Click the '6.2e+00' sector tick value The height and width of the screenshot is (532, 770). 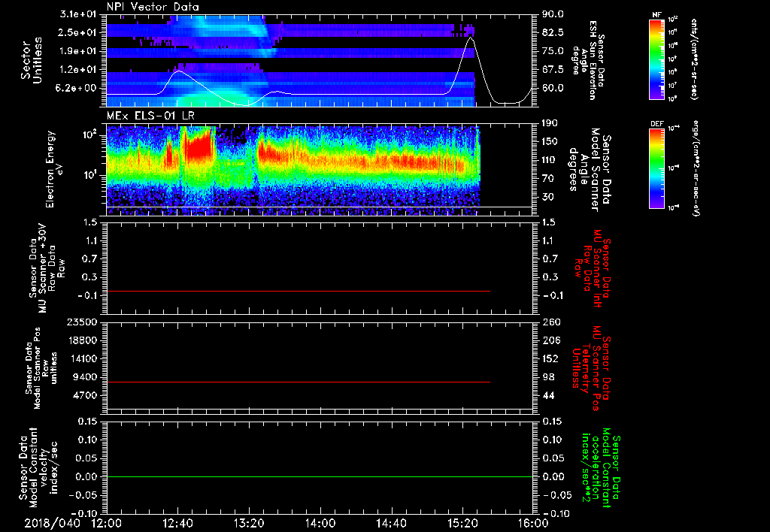[77, 89]
